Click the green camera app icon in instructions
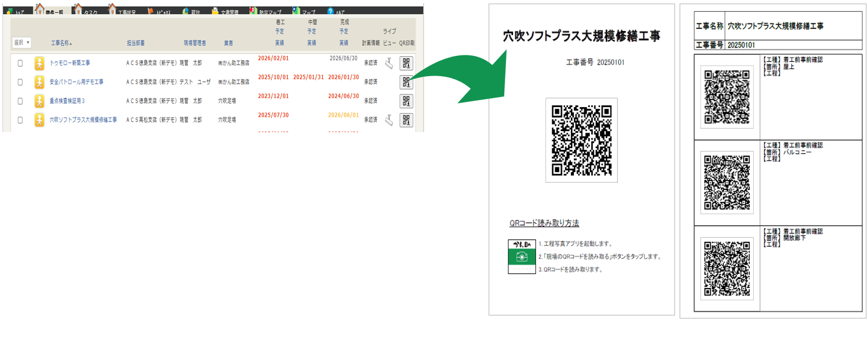Viewport: 868px width, 347px height. (x=522, y=257)
